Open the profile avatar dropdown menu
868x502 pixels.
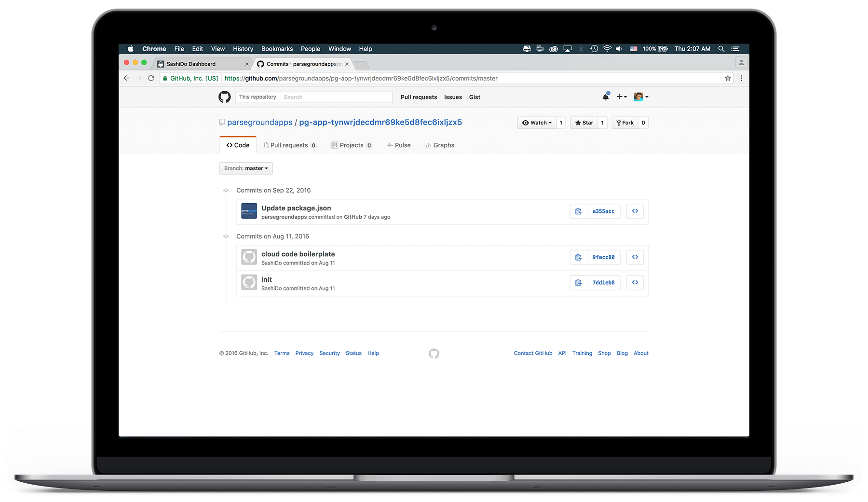point(641,97)
